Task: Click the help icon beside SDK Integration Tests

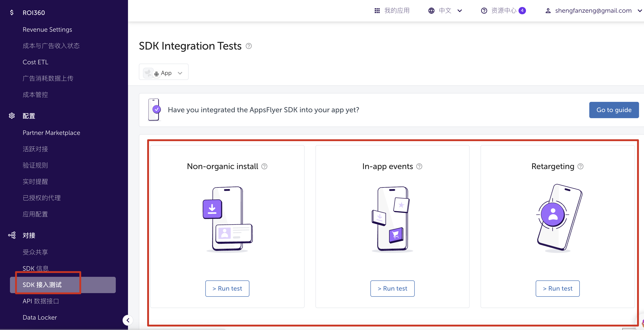Action: [x=249, y=46]
